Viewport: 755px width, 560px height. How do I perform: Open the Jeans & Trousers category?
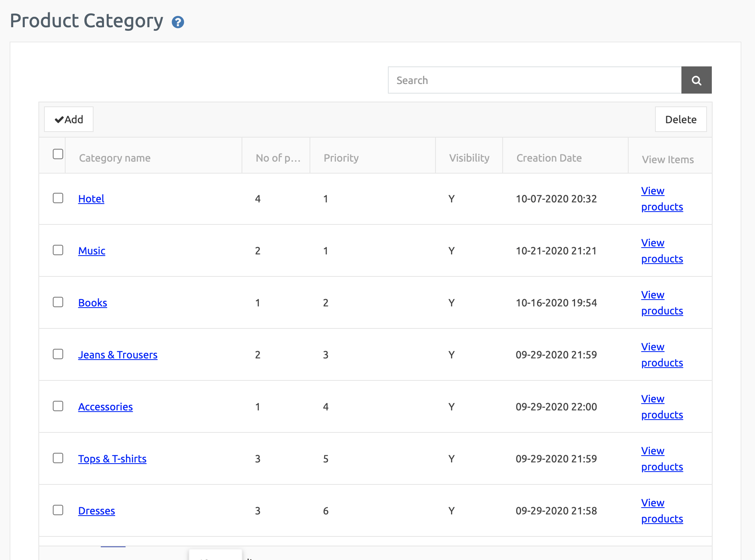click(118, 355)
